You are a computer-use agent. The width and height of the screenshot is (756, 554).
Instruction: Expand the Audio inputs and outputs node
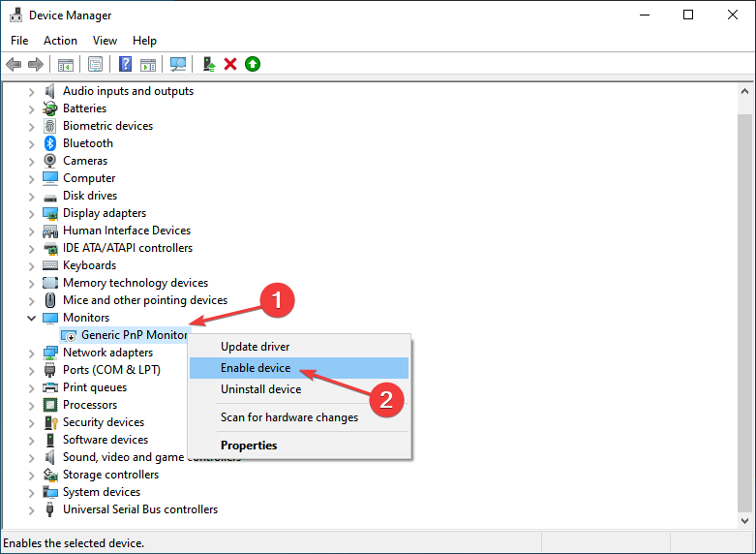pyautogui.click(x=31, y=92)
